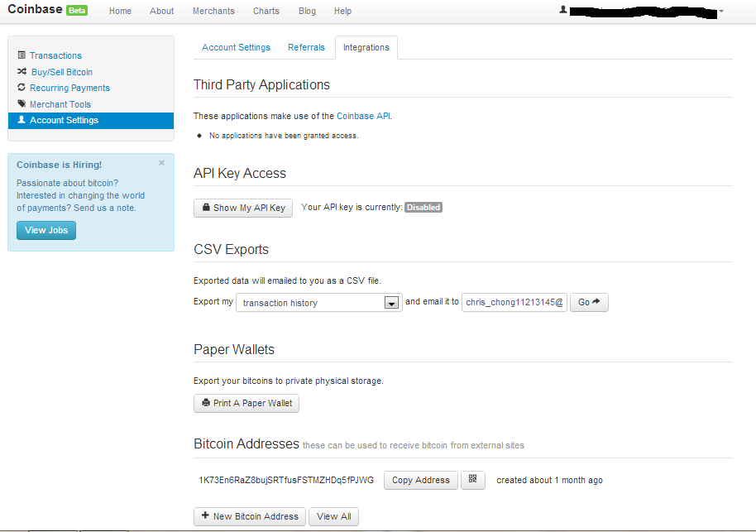Click the tags icon beside Merchant Tools

(22, 103)
